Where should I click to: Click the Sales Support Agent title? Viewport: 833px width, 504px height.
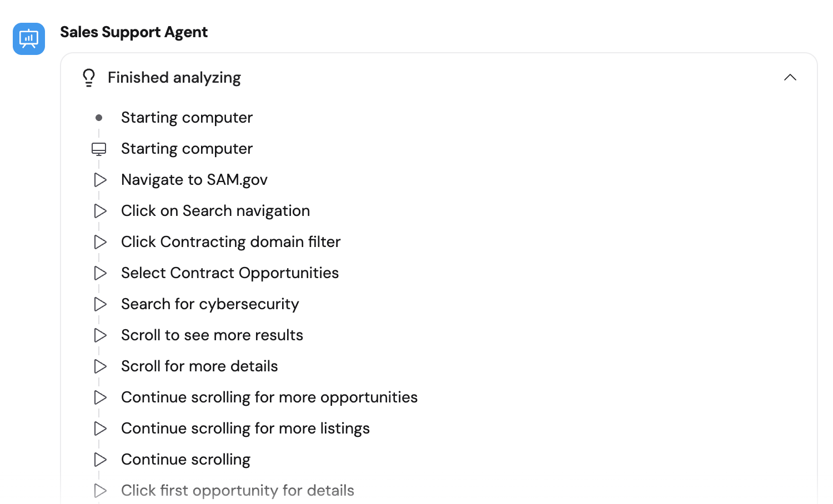pyautogui.click(x=134, y=32)
